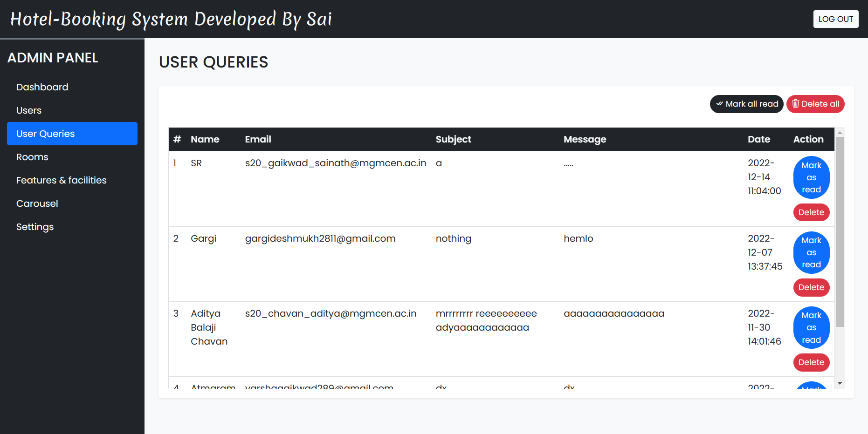Click the trash icon on Delete all button
This screenshot has height=434, width=868.
[x=797, y=104]
